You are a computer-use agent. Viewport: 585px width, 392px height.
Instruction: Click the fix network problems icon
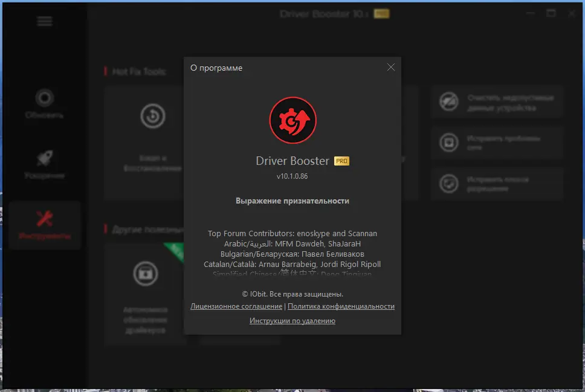448,143
